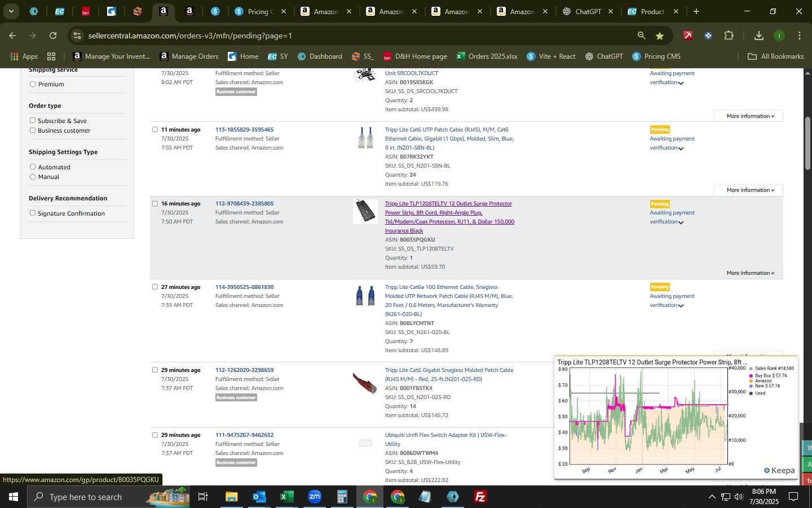Click the volume speaker tray icon
The width and height of the screenshot is (812, 508).
[739, 497]
